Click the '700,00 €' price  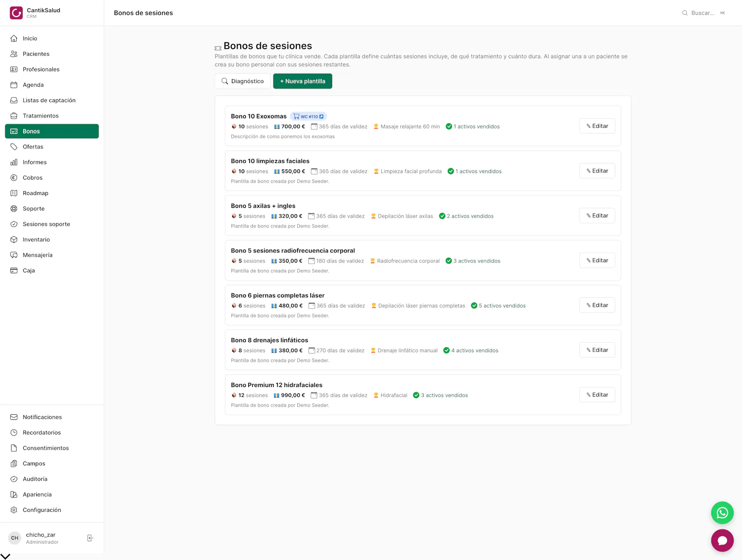click(x=293, y=127)
